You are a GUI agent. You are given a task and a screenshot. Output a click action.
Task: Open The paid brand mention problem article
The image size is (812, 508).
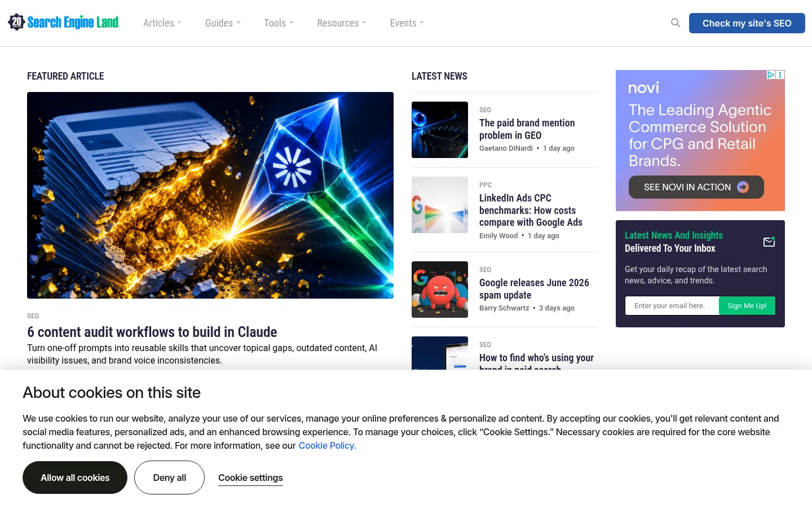[x=527, y=129]
